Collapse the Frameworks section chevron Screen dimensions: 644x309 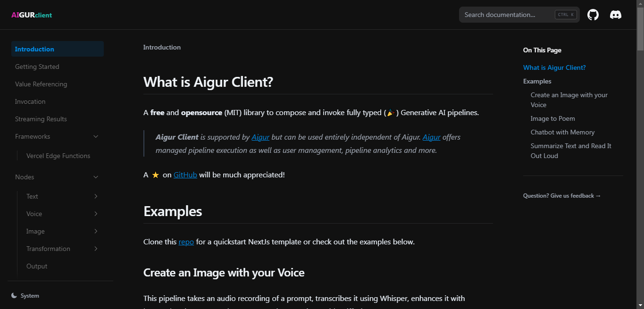point(96,136)
